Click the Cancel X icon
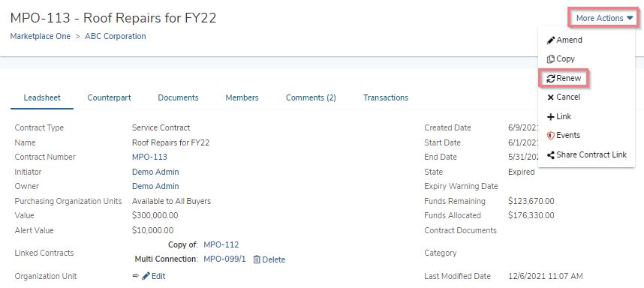644x288 pixels. click(x=551, y=97)
